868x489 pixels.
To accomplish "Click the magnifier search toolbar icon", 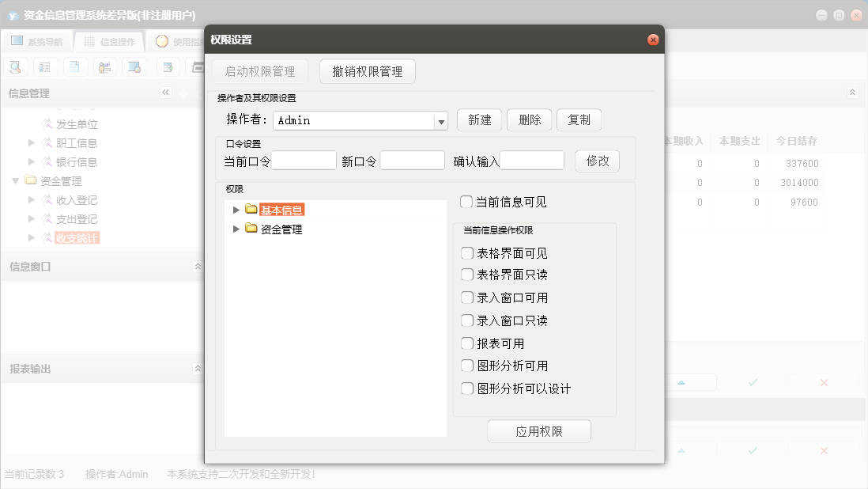I will 16,67.
